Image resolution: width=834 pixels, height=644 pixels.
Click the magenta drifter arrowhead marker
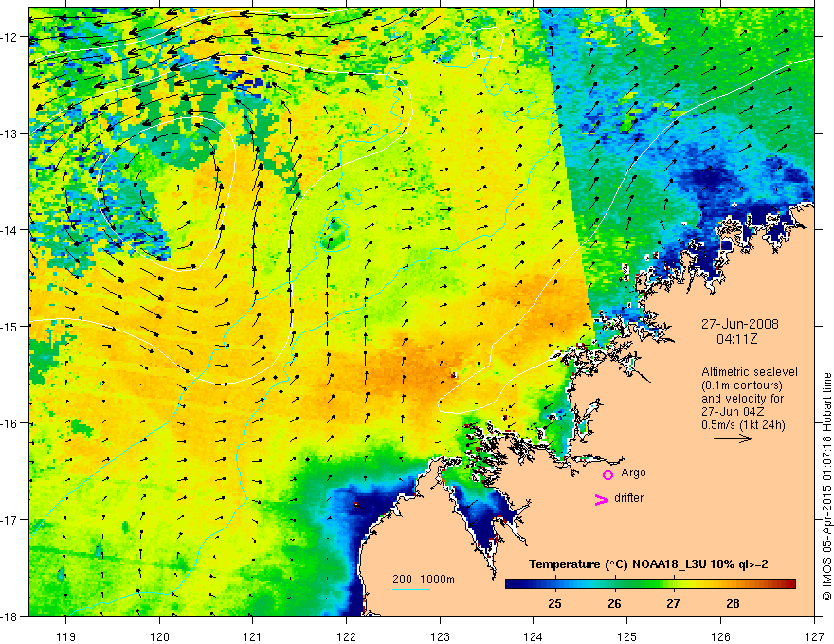[x=602, y=499]
